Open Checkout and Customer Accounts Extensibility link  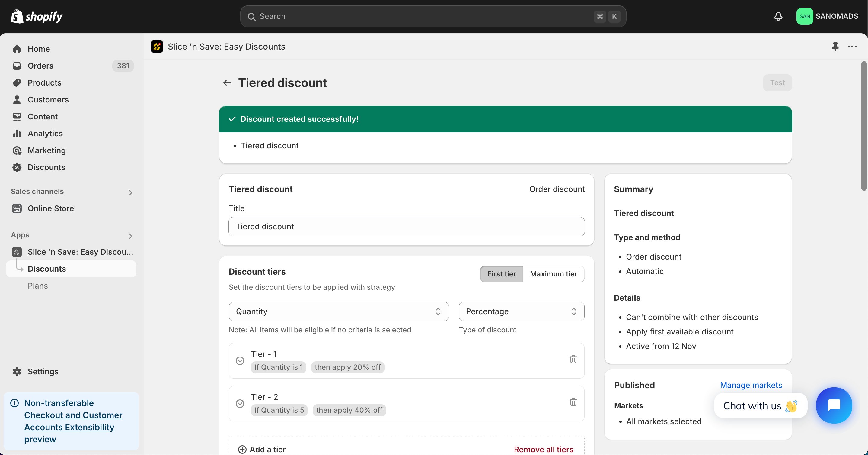click(73, 421)
